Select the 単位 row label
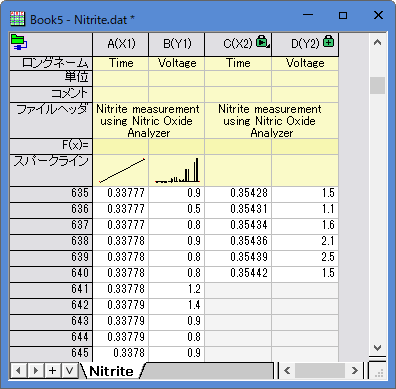This screenshot has height=389, width=396. pos(51,78)
